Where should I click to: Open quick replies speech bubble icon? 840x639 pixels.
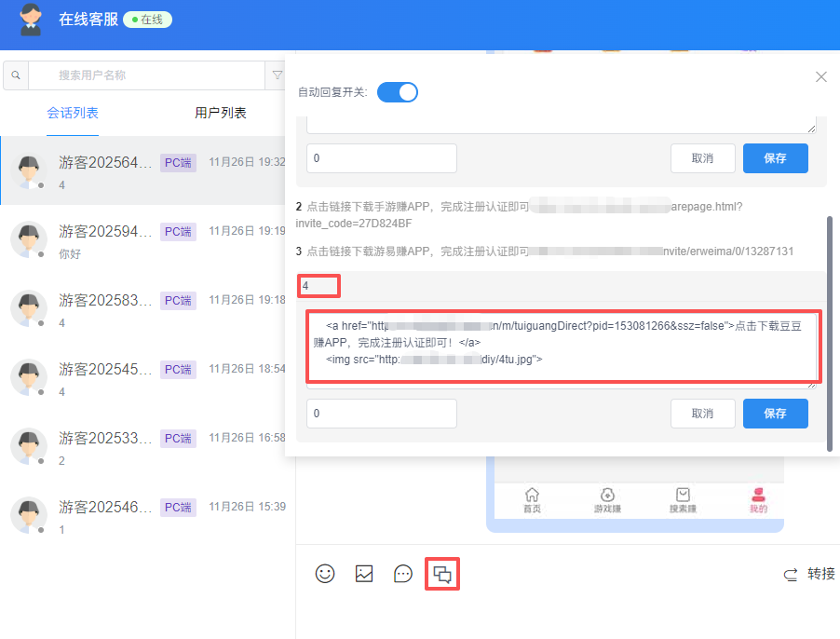click(x=403, y=574)
